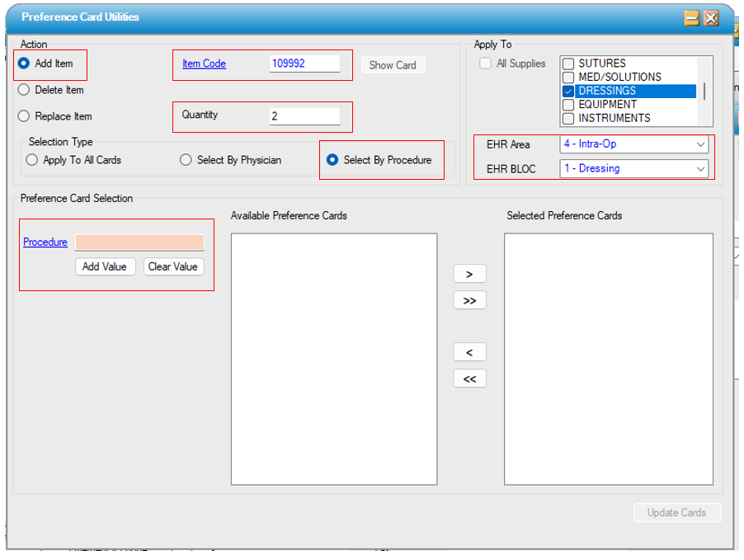
Task: Click the move-all-left '<<' arrow button
Action: [469, 379]
